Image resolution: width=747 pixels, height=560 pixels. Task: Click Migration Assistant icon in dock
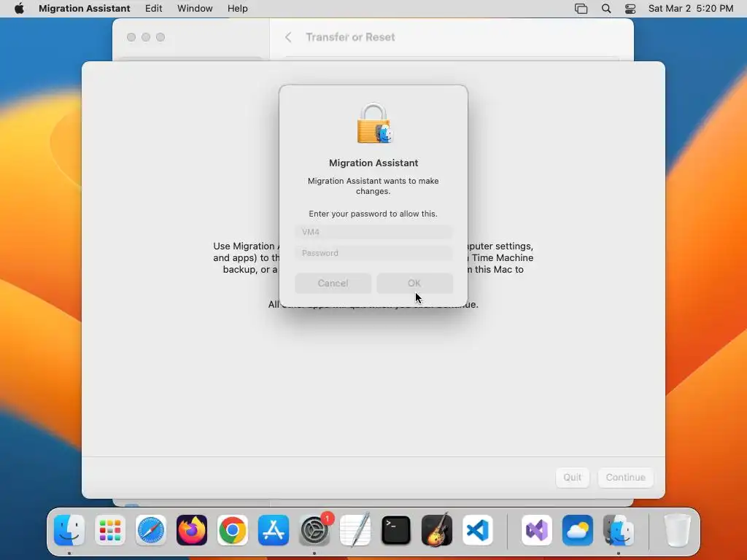[x=619, y=530]
